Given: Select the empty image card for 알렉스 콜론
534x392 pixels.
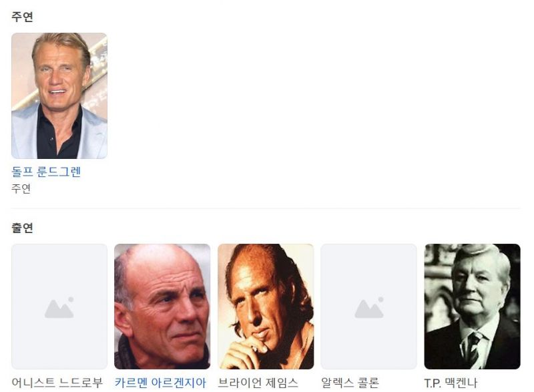Looking at the screenshot, I should tap(369, 307).
